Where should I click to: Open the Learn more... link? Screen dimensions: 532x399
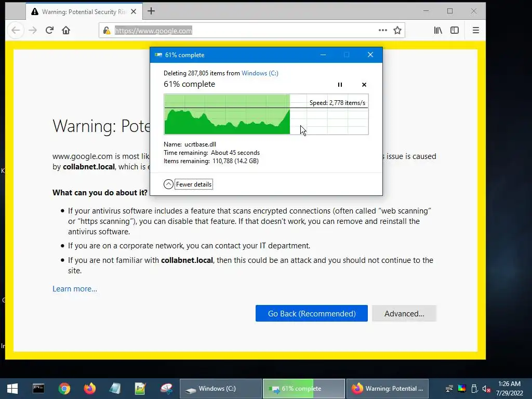coord(75,289)
